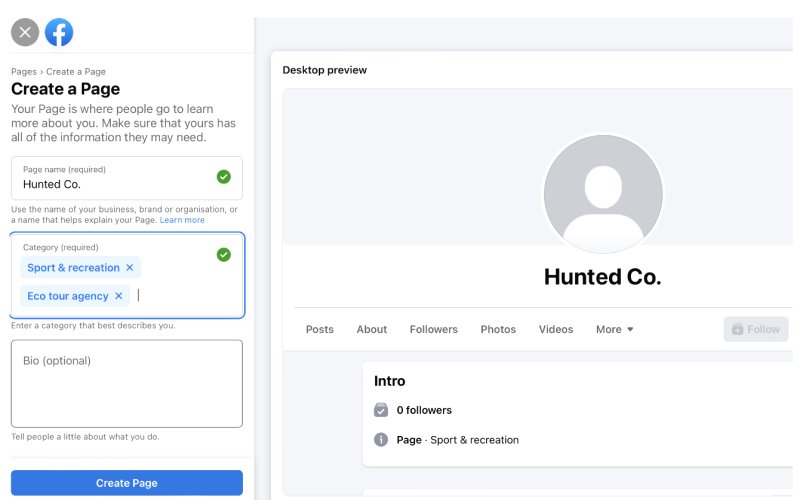Open the Posts tab in preview
This screenshot has height=500, width=800.
pos(320,329)
